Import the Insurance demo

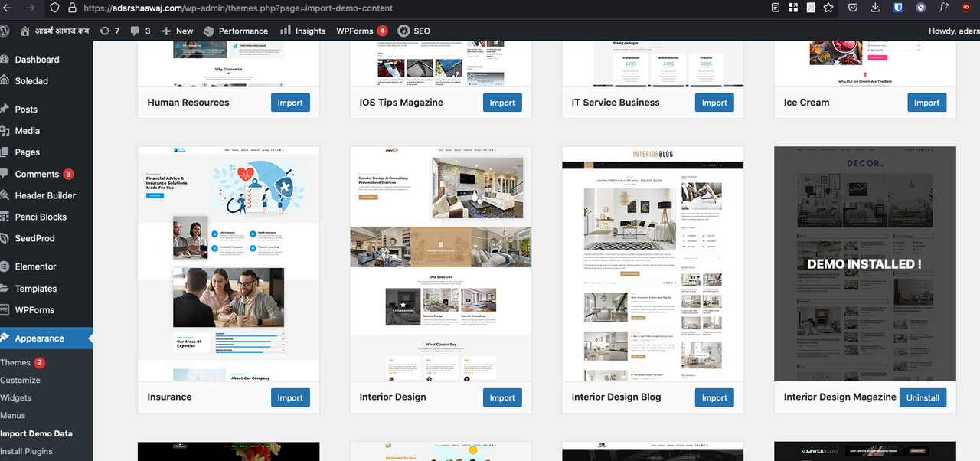point(290,397)
